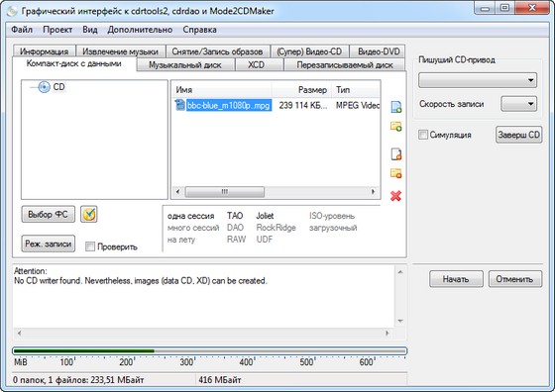This screenshot has height=392, width=555.
Task: Open the Файл menu
Action: [22, 30]
